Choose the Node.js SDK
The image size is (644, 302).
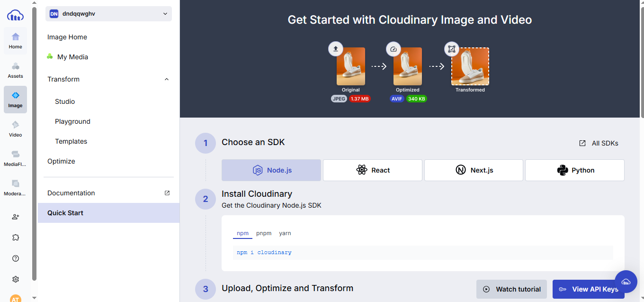click(271, 170)
